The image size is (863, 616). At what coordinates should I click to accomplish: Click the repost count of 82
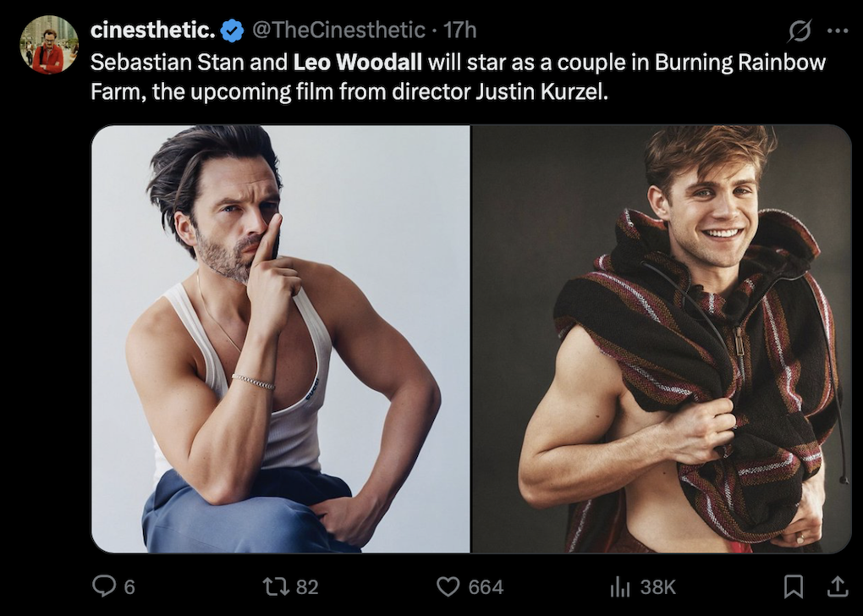pos(307,586)
